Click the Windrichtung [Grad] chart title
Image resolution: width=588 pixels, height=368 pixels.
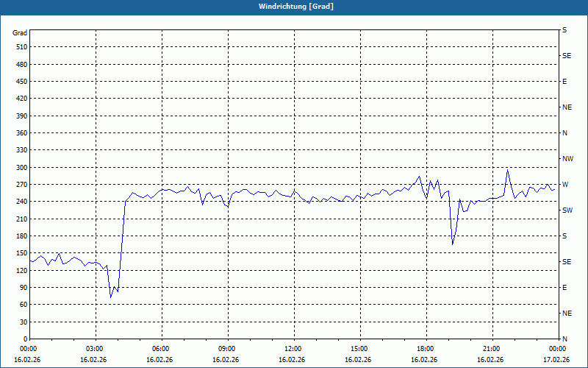(x=296, y=7)
